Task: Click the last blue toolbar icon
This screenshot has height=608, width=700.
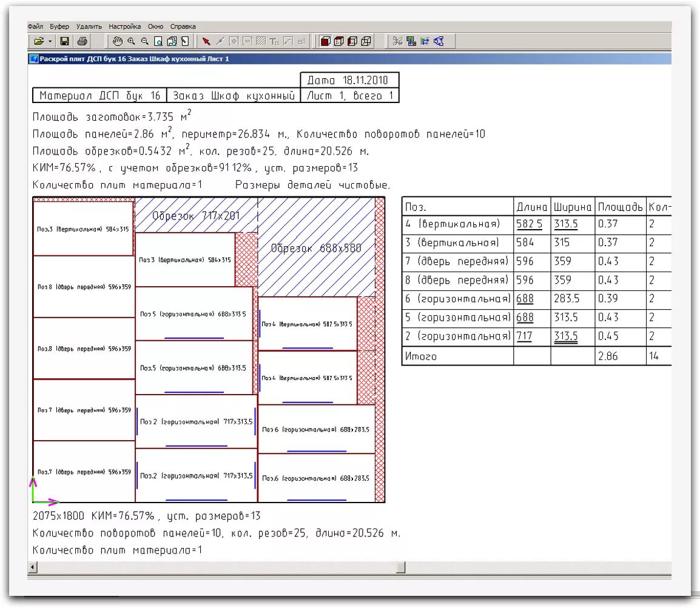Action: [x=439, y=41]
